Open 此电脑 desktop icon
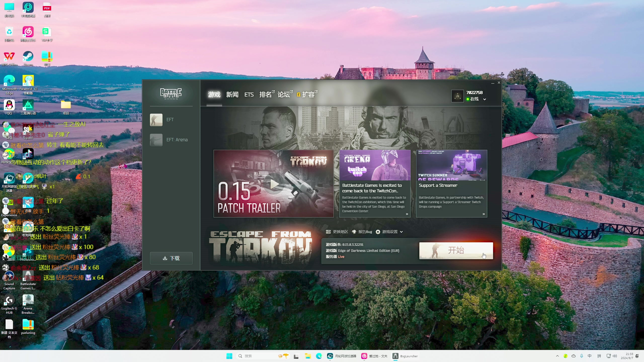 [x=9, y=10]
